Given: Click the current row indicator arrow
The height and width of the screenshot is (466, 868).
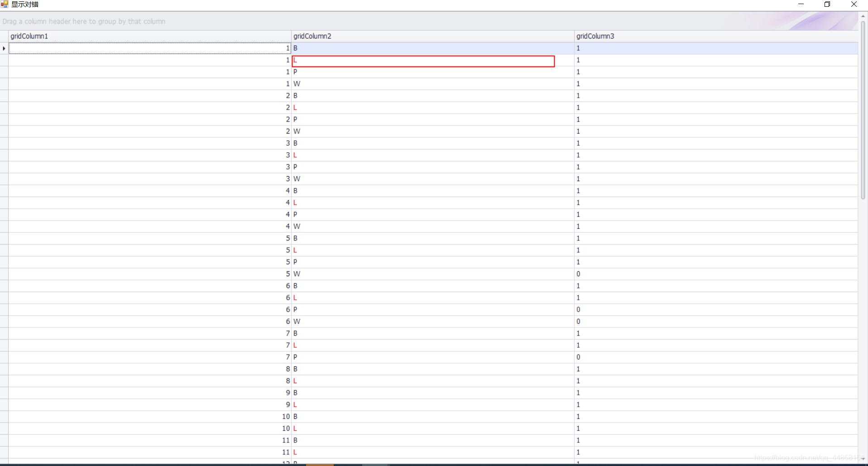Looking at the screenshot, I should pos(4,48).
